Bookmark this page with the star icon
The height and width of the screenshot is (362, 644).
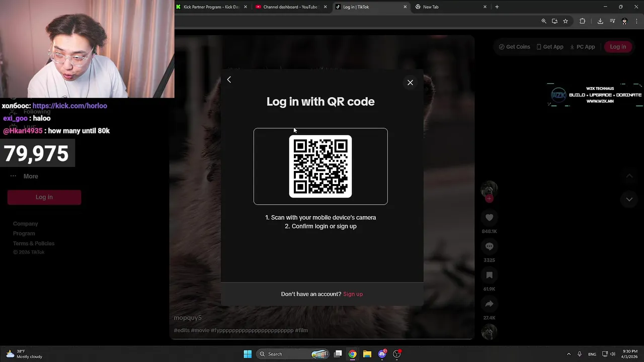(566, 21)
